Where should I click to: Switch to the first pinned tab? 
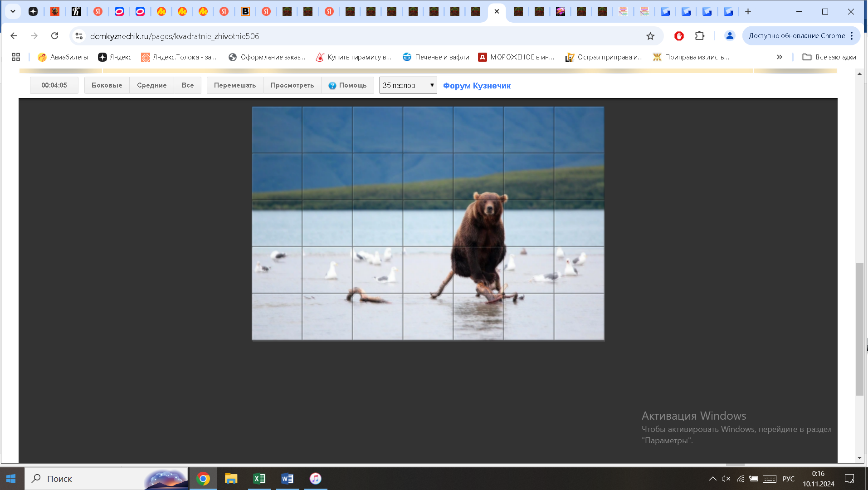pyautogui.click(x=33, y=11)
